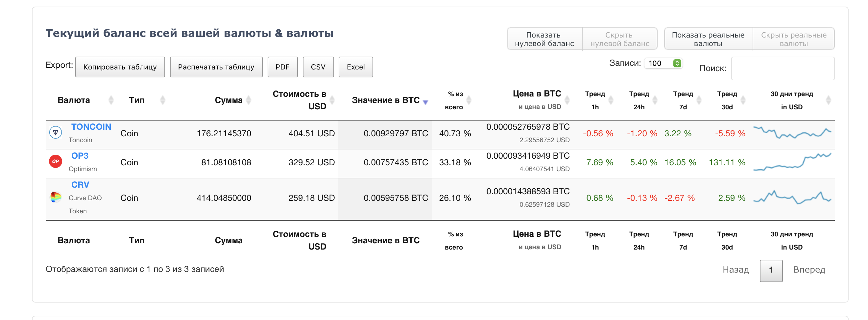The image size is (868, 320).
Task: Click 0.000052765978 BTC price cell
Action: pyautogui.click(x=528, y=127)
